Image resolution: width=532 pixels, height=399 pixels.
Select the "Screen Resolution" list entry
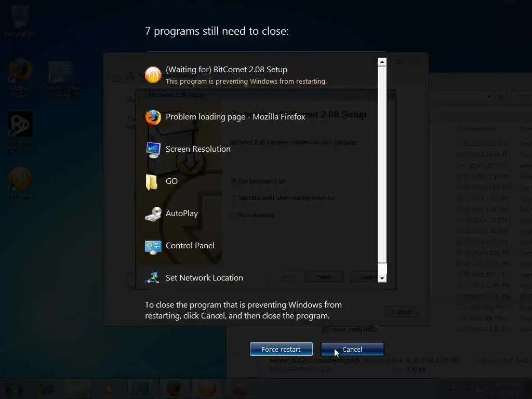click(x=198, y=149)
